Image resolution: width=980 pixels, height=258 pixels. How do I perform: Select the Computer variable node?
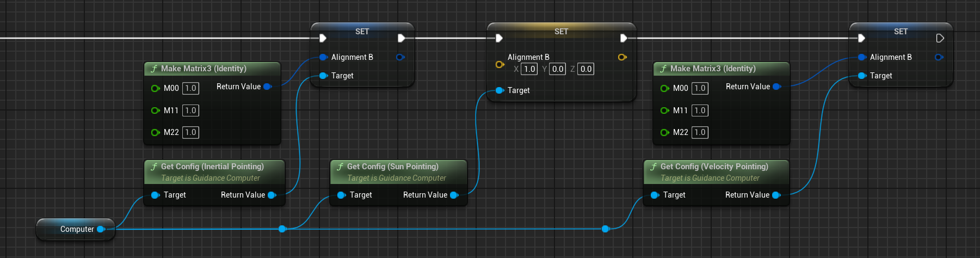76,229
